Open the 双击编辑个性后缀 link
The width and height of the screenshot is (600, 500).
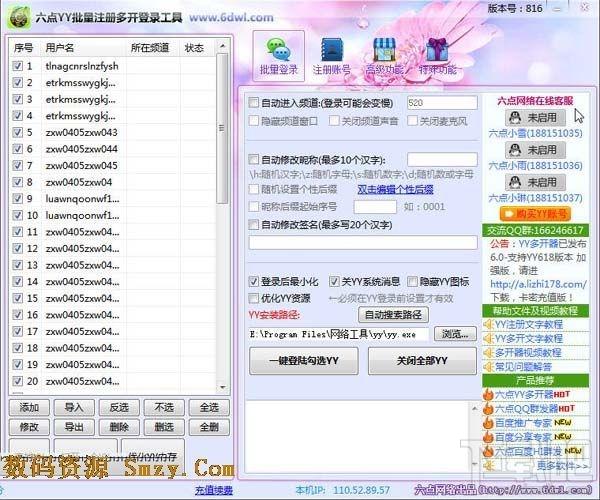point(395,189)
